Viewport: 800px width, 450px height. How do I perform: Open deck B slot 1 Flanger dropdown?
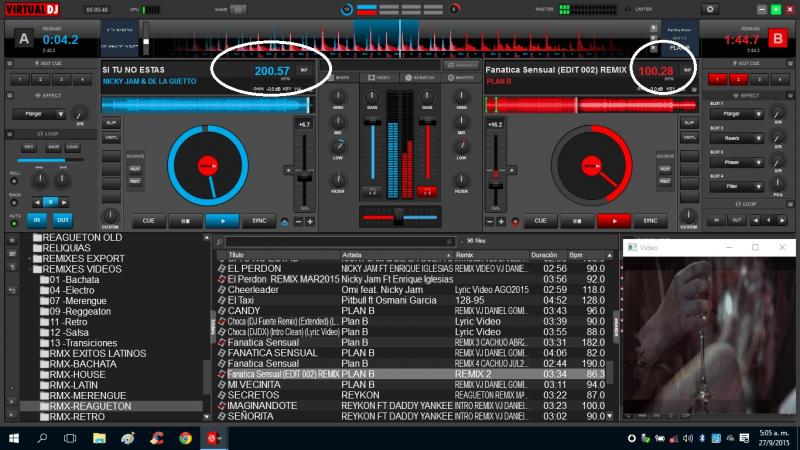pyautogui.click(x=736, y=114)
